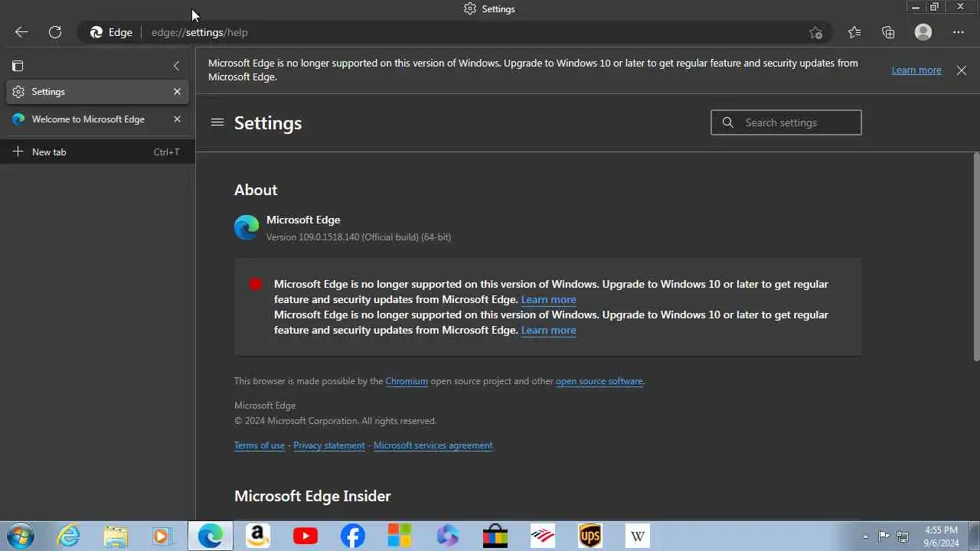
Task: Open the Microsoft services agreement link
Action: coord(433,445)
